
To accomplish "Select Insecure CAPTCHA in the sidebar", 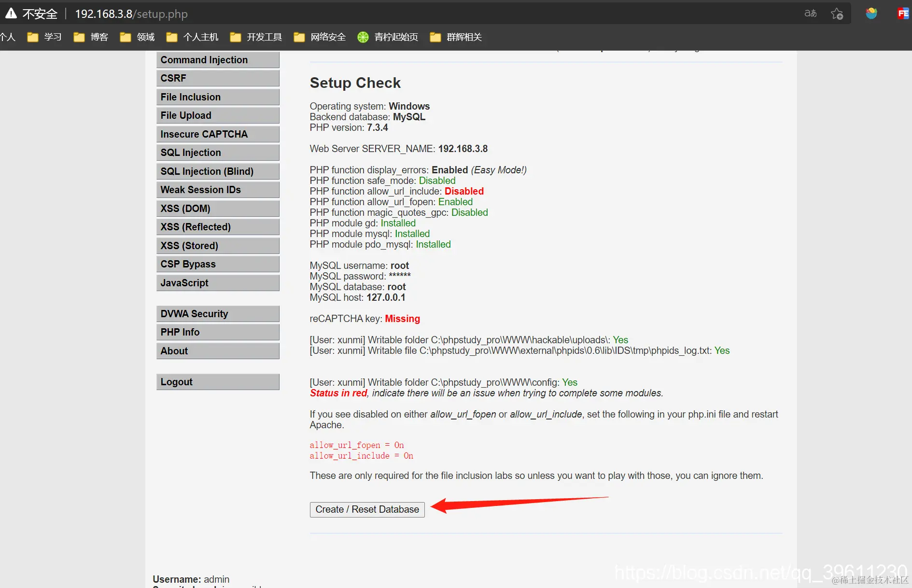I will point(218,134).
